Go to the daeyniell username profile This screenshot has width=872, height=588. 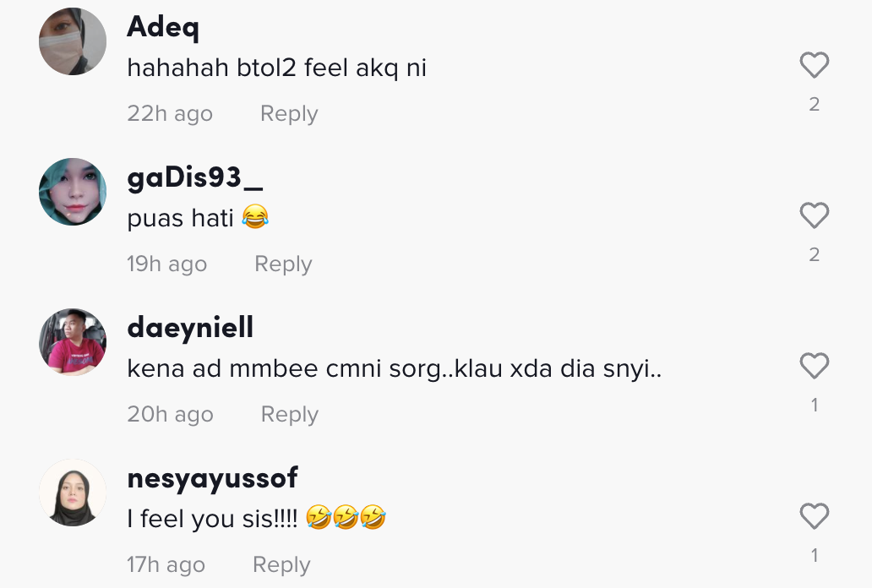(x=190, y=328)
